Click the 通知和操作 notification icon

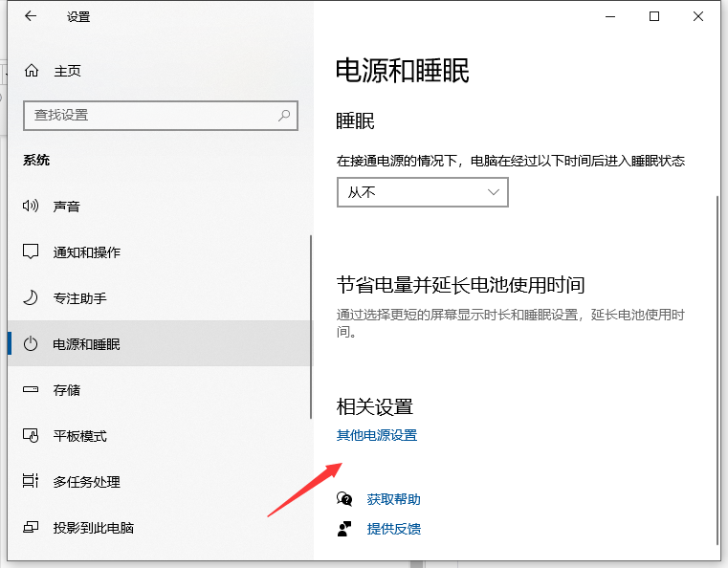coord(32,252)
